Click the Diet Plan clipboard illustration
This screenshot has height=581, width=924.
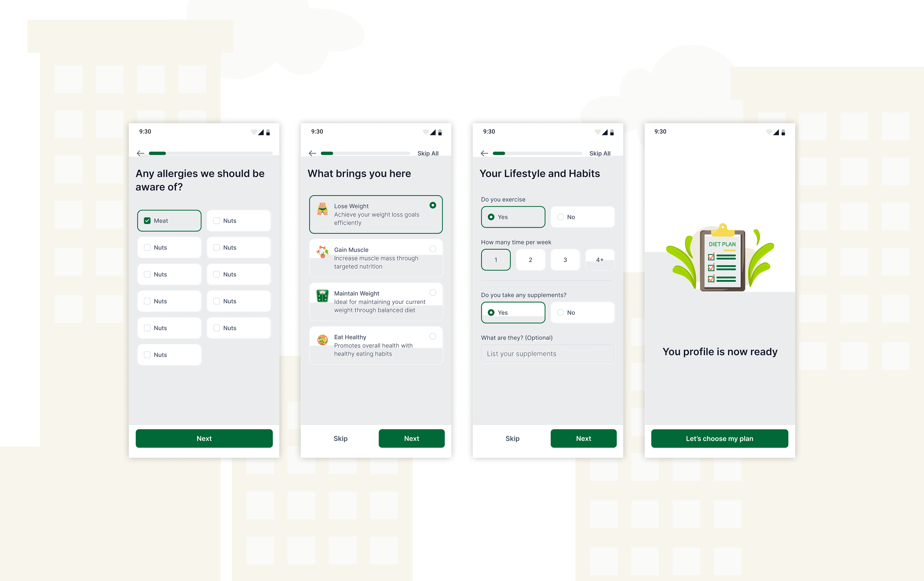point(722,260)
